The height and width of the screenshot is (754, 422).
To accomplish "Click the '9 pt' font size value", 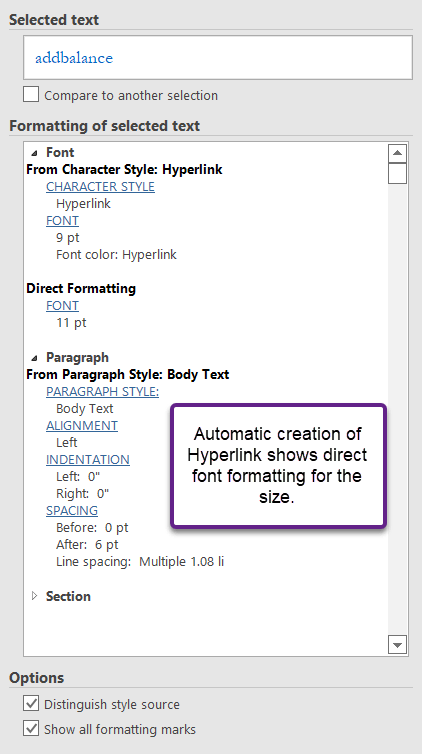I will (68, 238).
